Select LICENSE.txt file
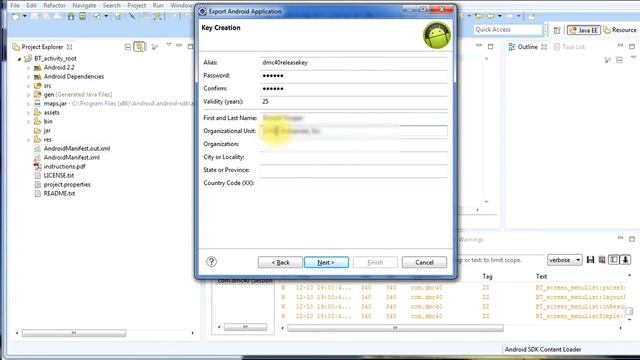 [59, 176]
